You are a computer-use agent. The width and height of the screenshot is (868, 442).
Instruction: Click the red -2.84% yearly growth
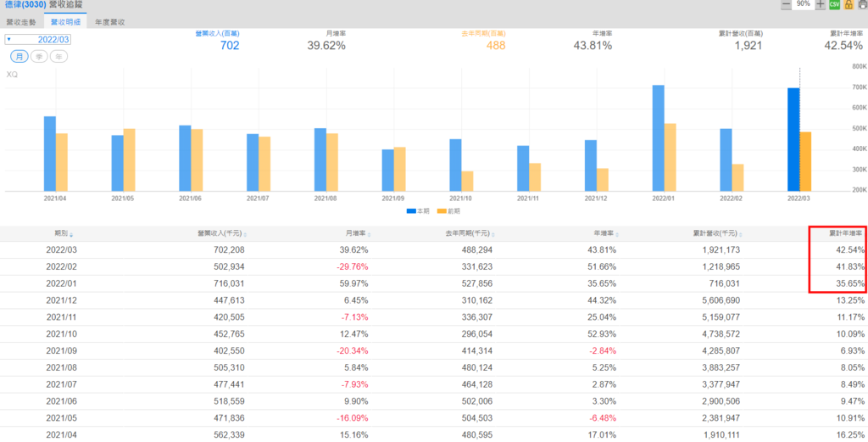(x=603, y=351)
